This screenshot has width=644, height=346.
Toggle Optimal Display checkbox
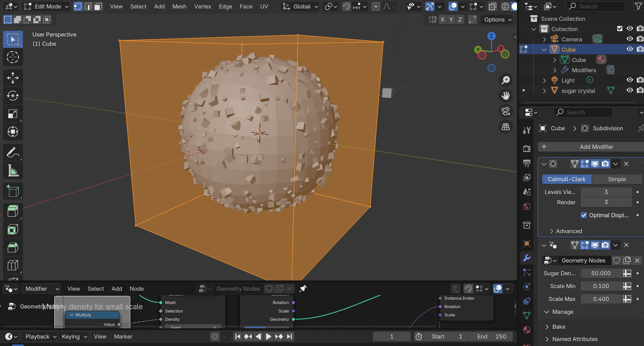584,215
